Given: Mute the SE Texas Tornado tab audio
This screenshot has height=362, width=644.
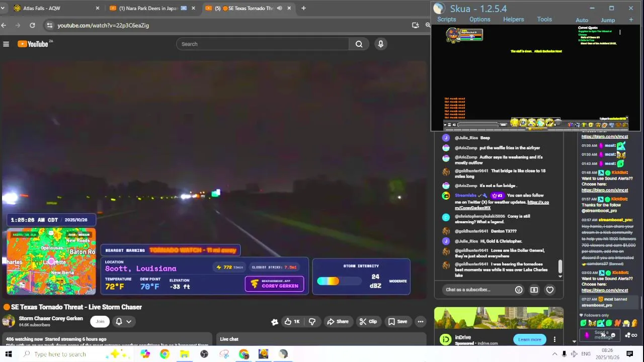Looking at the screenshot, I should point(279,8).
